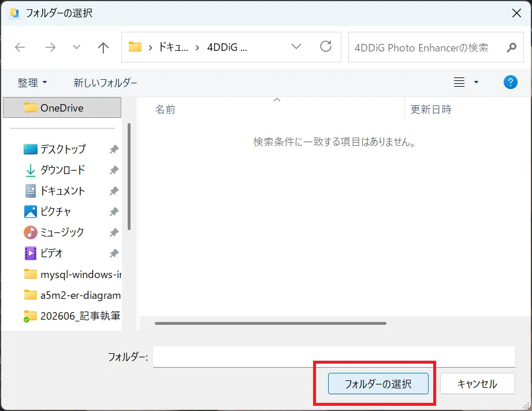532x411 pixels.
Task: Open help with the blue question icon
Action: (510, 82)
